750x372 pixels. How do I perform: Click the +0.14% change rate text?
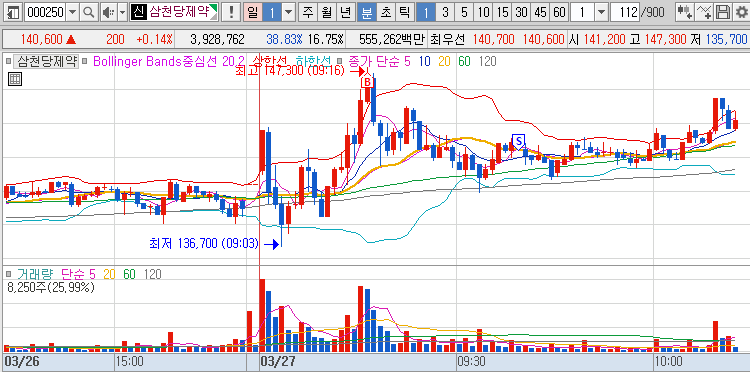tap(154, 39)
